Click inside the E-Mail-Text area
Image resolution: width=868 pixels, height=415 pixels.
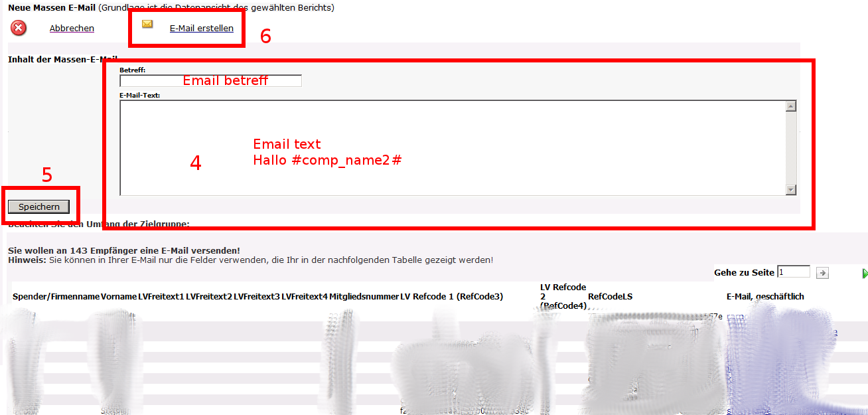click(x=452, y=148)
